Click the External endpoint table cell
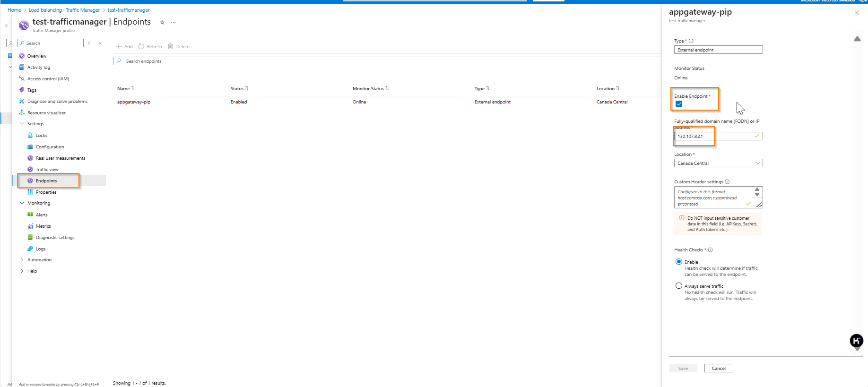The image size is (868, 387). 493,102
